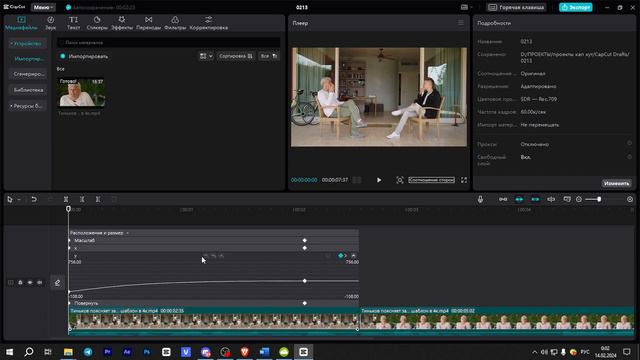Click the timeline fit zoom icon at far right
This screenshot has height=360, width=640.
tap(630, 199)
